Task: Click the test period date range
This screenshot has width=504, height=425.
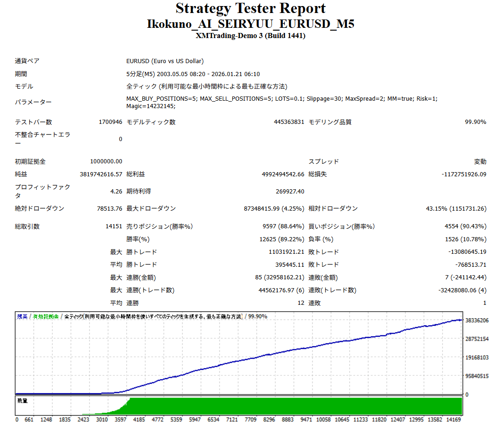Action: (x=193, y=74)
